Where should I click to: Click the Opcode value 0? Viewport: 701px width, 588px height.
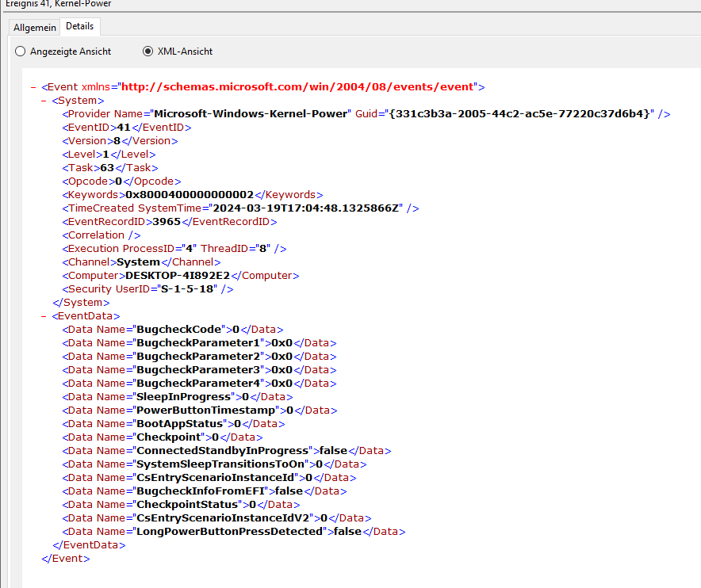point(118,181)
